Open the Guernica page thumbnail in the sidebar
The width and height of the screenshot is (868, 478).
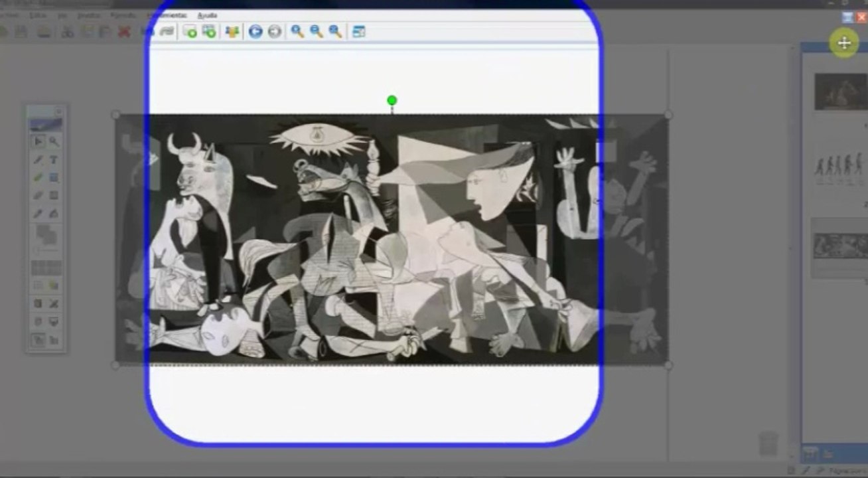[x=840, y=246]
